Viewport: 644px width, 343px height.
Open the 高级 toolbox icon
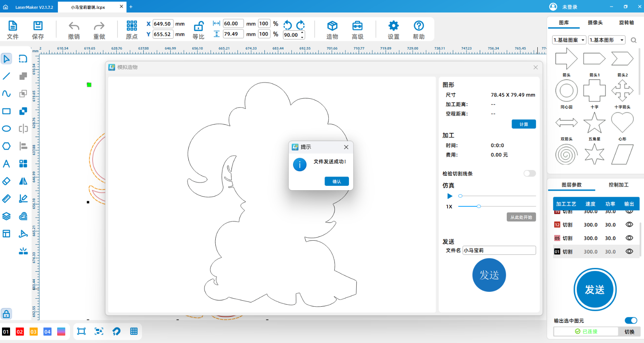[x=357, y=26]
